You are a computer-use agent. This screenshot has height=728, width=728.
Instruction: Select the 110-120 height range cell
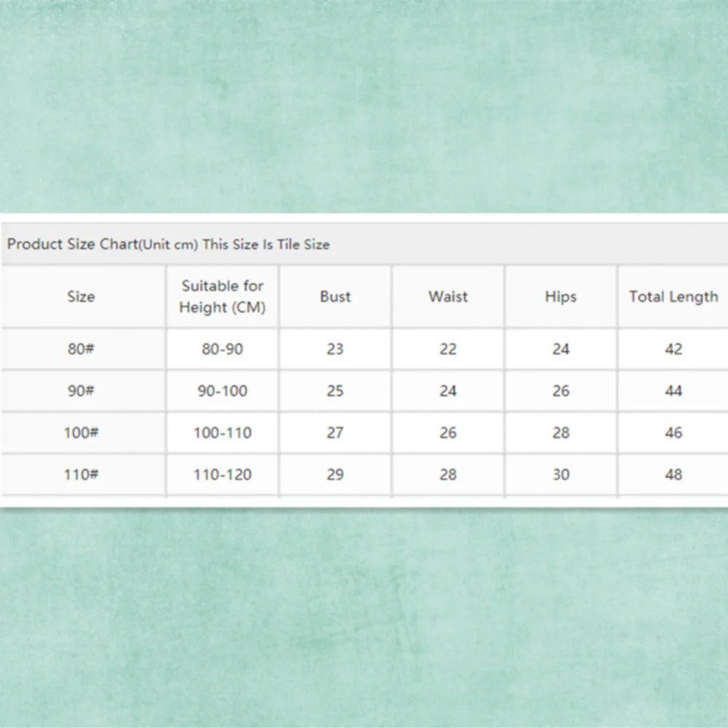[x=222, y=475]
